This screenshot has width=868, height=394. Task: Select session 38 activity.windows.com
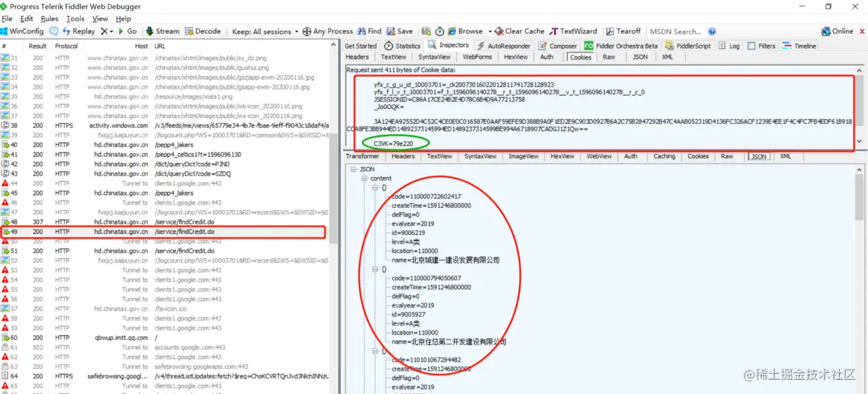coord(164,125)
